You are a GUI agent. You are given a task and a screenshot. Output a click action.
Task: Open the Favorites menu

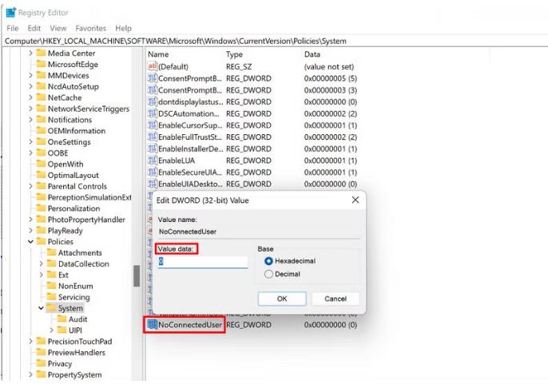(90, 28)
